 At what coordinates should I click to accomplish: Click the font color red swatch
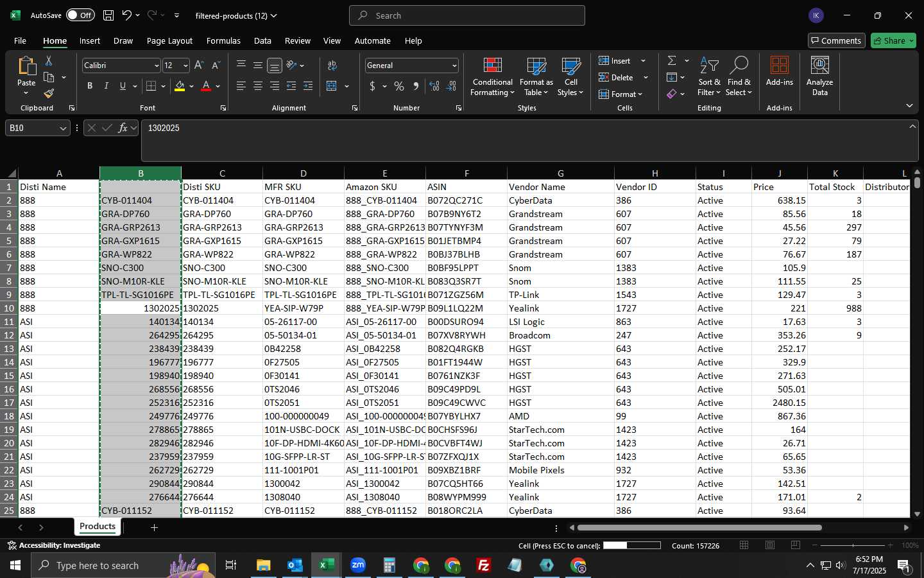click(206, 86)
